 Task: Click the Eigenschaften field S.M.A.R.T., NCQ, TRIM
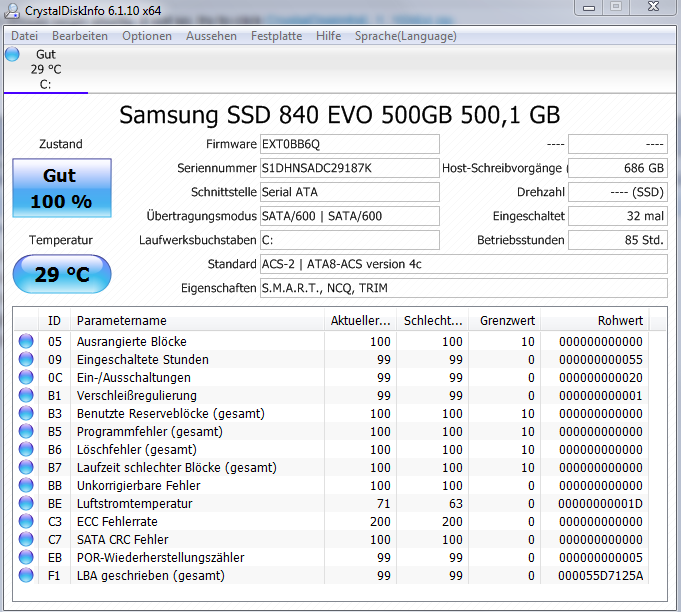[x=463, y=288]
